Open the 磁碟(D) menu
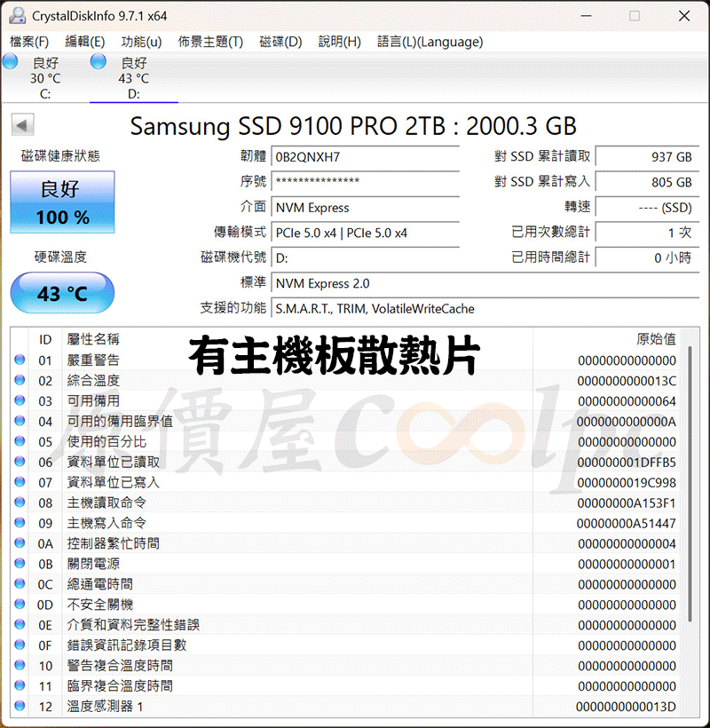Image resolution: width=710 pixels, height=728 pixels. coord(280,42)
